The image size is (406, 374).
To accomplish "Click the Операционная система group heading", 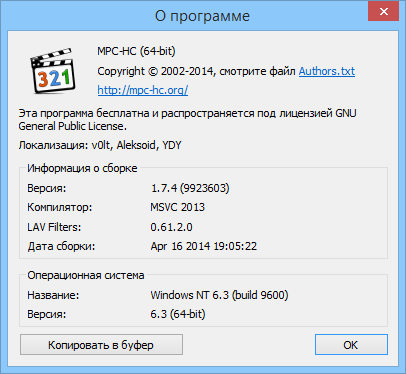I will click(86, 275).
